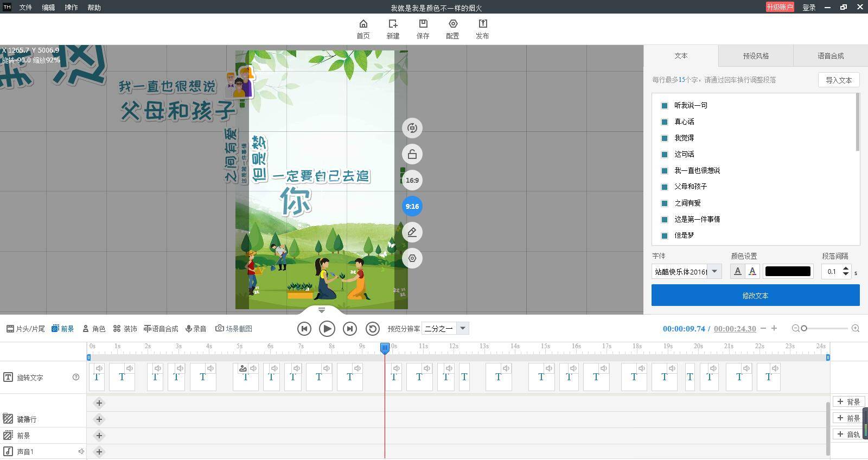
Task: Click the 导入文本 button
Action: tap(839, 80)
